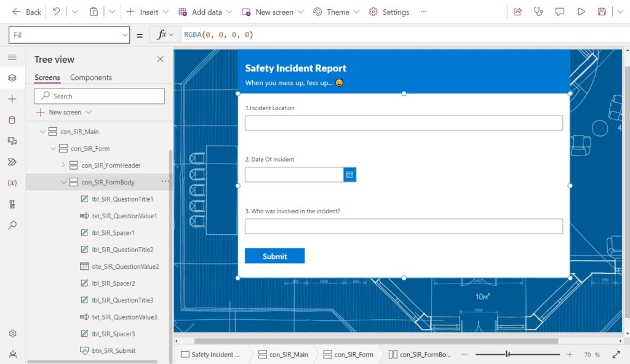630x364 pixels.
Task: Save the app using the save icon
Action: pyautogui.click(x=602, y=12)
